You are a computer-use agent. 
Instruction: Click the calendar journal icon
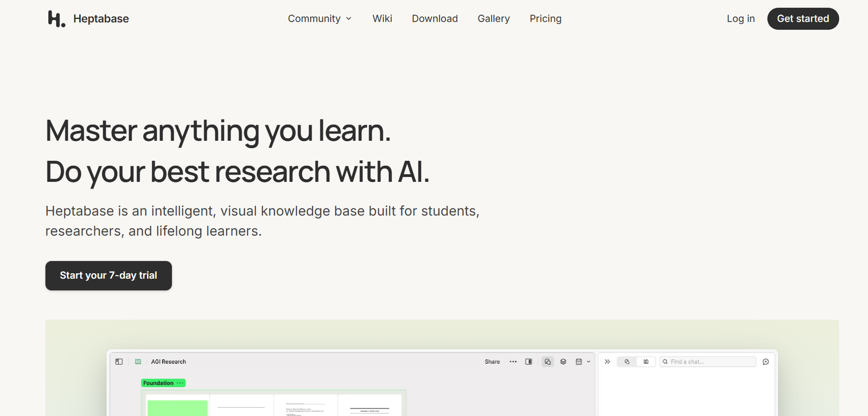coord(579,362)
